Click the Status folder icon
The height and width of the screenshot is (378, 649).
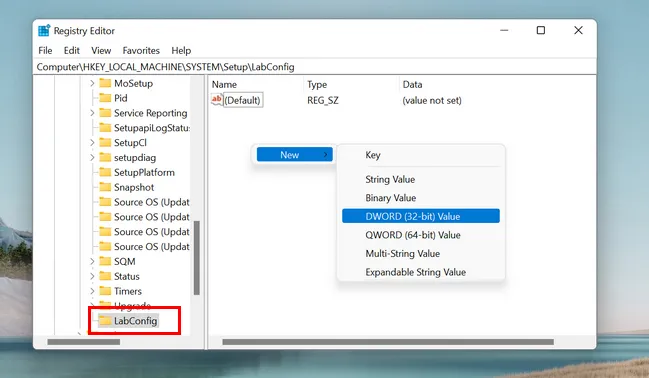click(x=105, y=277)
